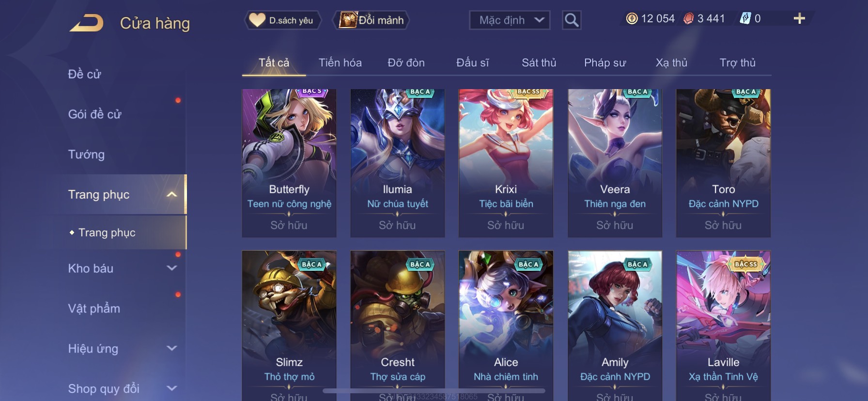Viewport: 868px width, 401px height.
Task: Select the Tiến hóa filter tab
Action: click(340, 62)
